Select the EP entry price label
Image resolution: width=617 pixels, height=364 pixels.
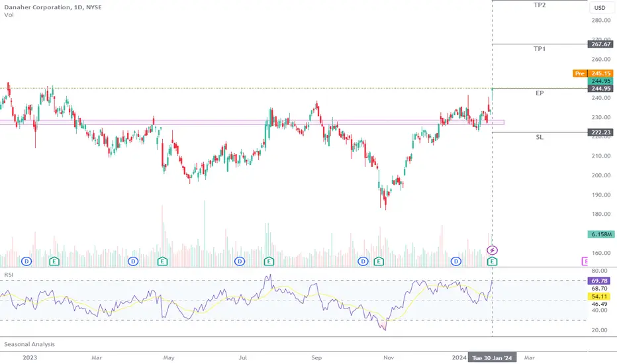pos(540,93)
